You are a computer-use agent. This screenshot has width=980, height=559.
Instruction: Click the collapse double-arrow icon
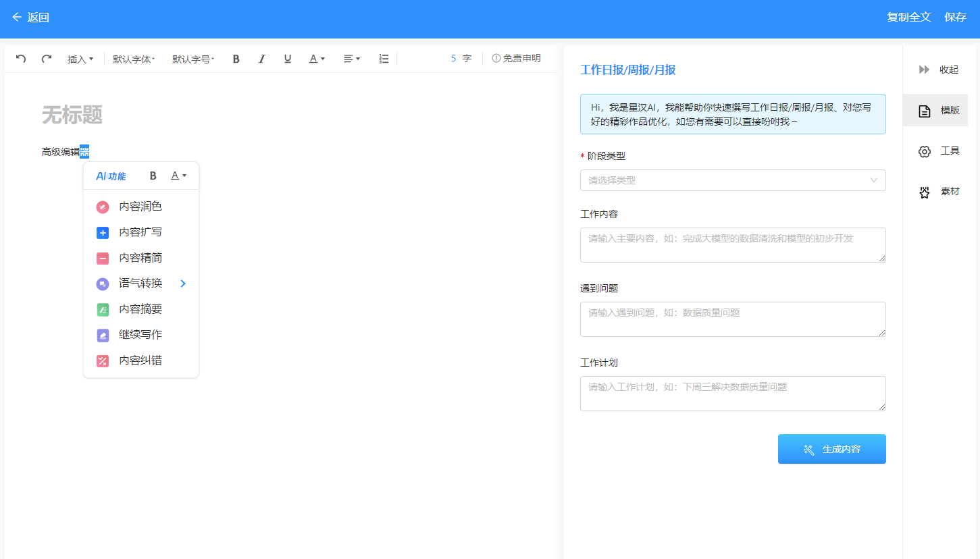click(925, 70)
